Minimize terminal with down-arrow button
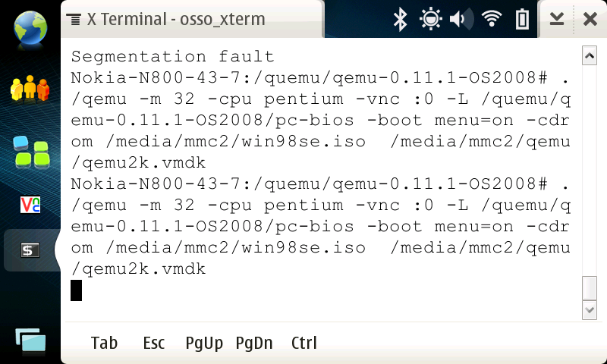 [x=557, y=20]
